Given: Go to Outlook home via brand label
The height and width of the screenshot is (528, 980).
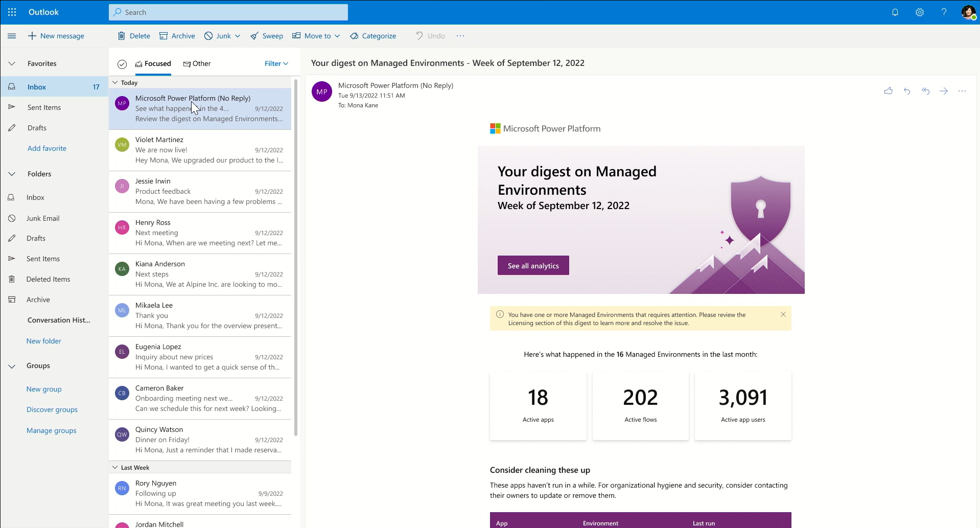Looking at the screenshot, I should 43,12.
